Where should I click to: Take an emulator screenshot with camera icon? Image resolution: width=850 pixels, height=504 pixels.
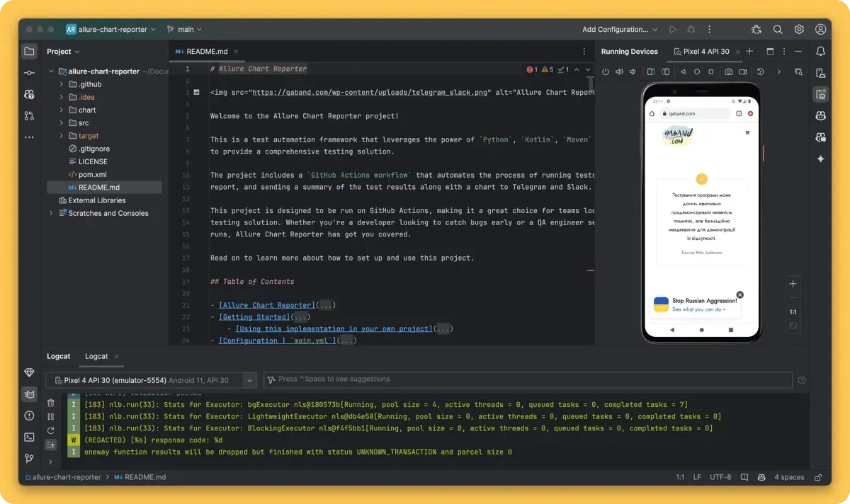(728, 71)
